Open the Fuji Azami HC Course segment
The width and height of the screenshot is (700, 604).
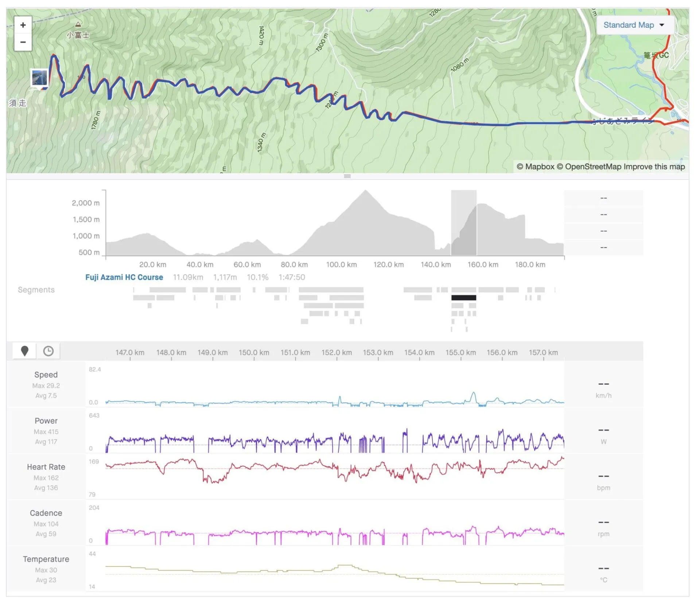(124, 277)
